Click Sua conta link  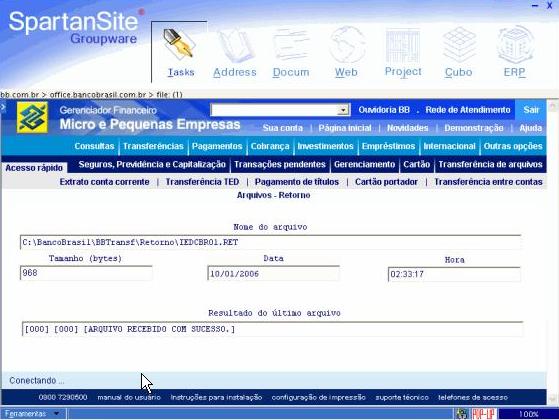click(x=283, y=128)
